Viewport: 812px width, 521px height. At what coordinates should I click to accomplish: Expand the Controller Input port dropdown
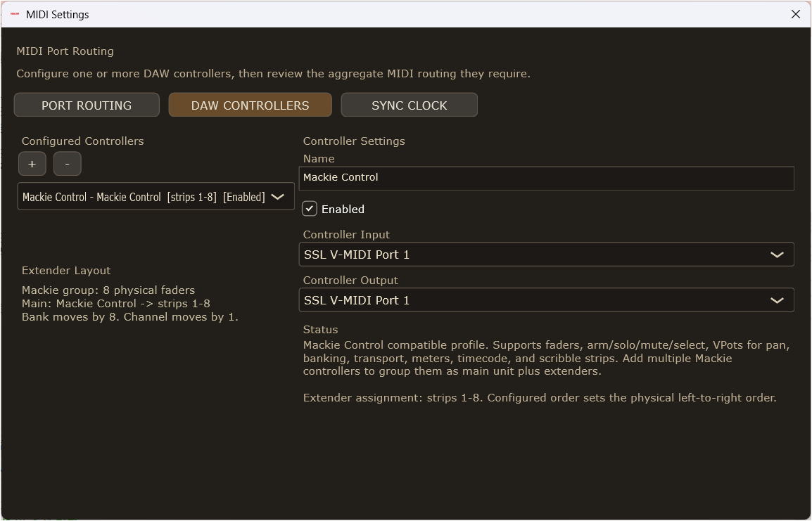coord(546,255)
